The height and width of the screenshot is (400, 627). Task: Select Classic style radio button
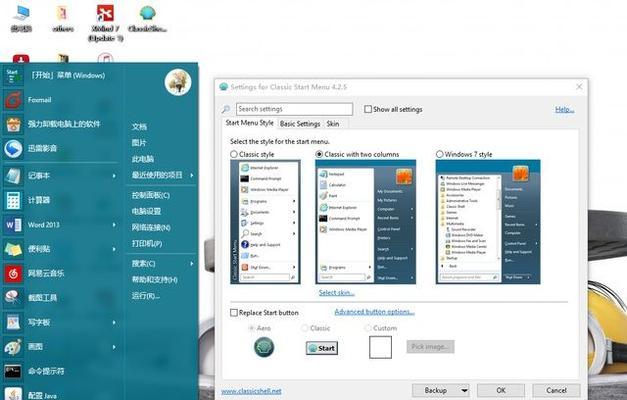click(x=234, y=154)
